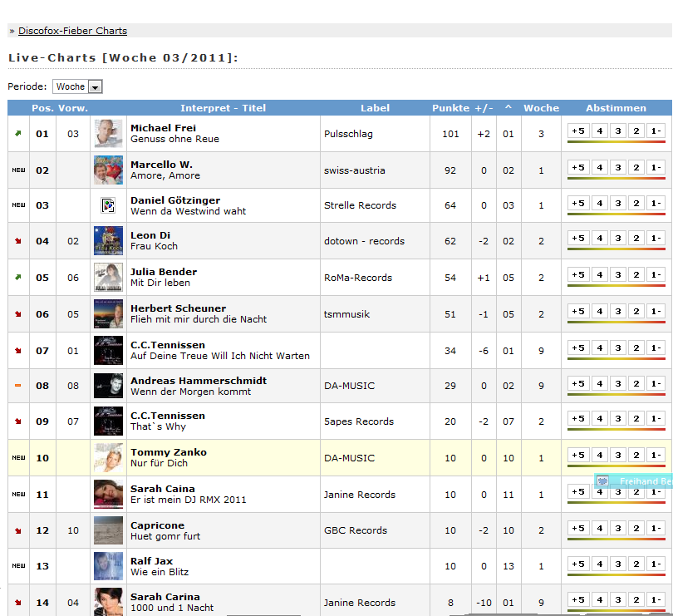Open Sarah Carina's album cover thumbnail
Screen dimensions: 673x616
point(108,602)
